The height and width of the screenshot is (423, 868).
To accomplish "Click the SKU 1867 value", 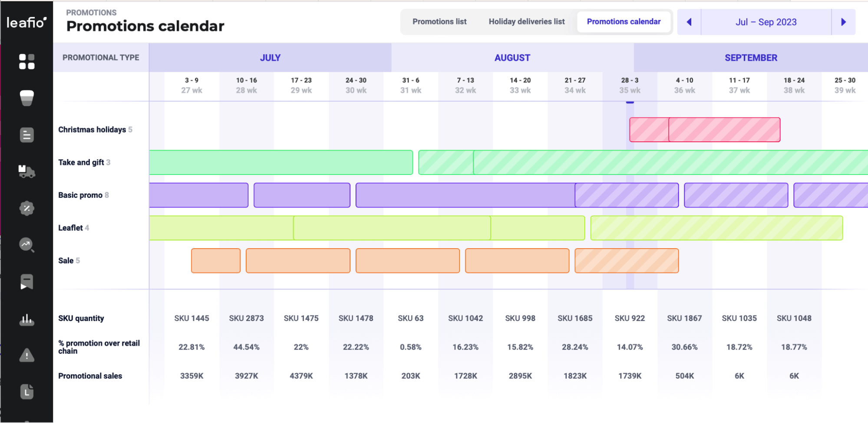I will coord(684,318).
